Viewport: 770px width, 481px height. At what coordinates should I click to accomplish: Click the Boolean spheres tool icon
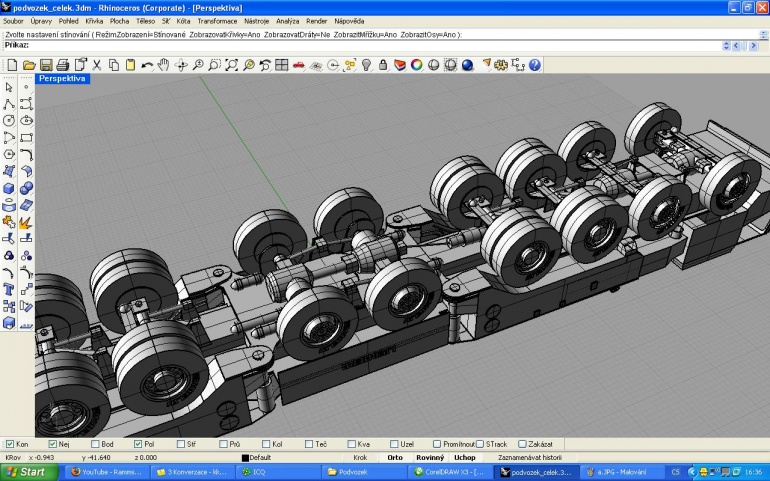(27, 189)
